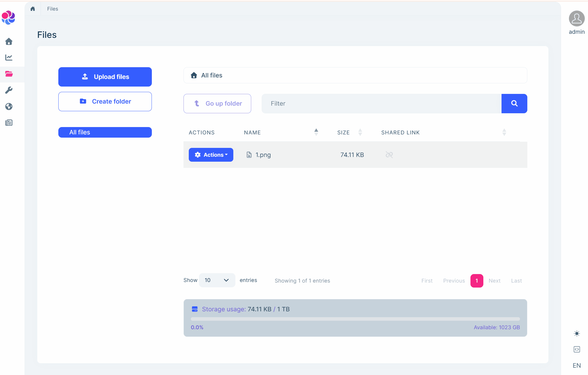Open the home dashboard sidebar icon

click(x=9, y=41)
